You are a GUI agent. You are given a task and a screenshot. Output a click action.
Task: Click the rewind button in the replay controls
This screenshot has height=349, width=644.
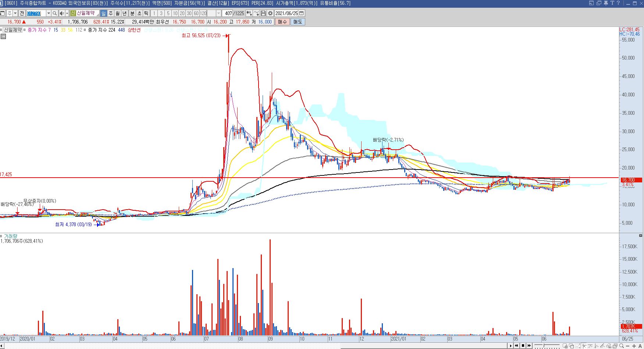pyautogui.click(x=516, y=346)
